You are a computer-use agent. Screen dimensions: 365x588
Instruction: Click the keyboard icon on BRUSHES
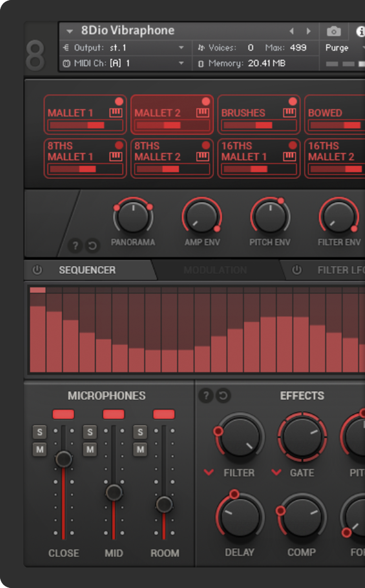[289, 113]
